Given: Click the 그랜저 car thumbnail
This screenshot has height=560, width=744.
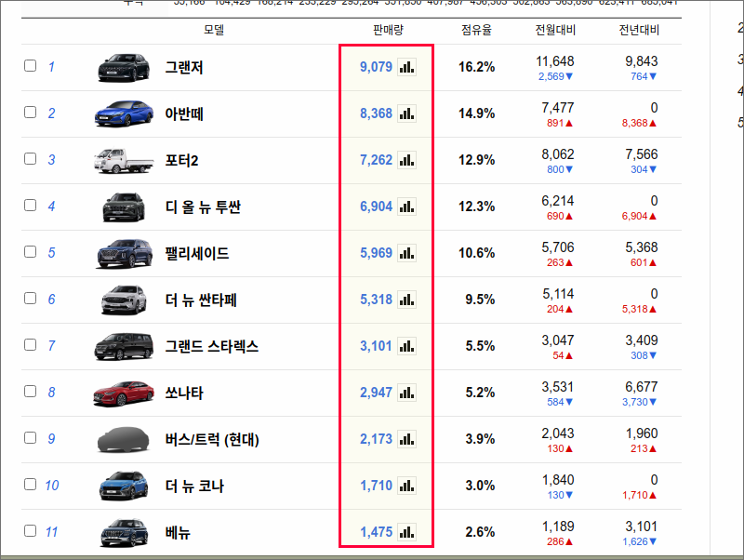Looking at the screenshot, I should coord(124,67).
